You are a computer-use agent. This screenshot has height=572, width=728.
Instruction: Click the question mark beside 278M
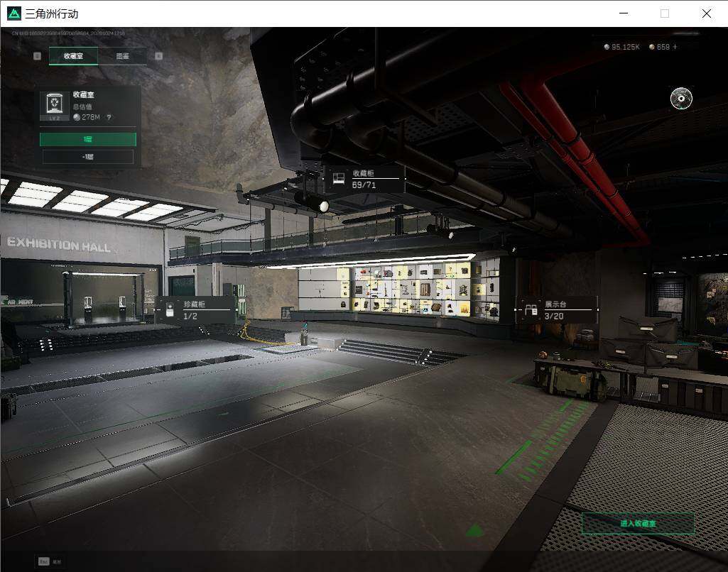click(x=109, y=117)
